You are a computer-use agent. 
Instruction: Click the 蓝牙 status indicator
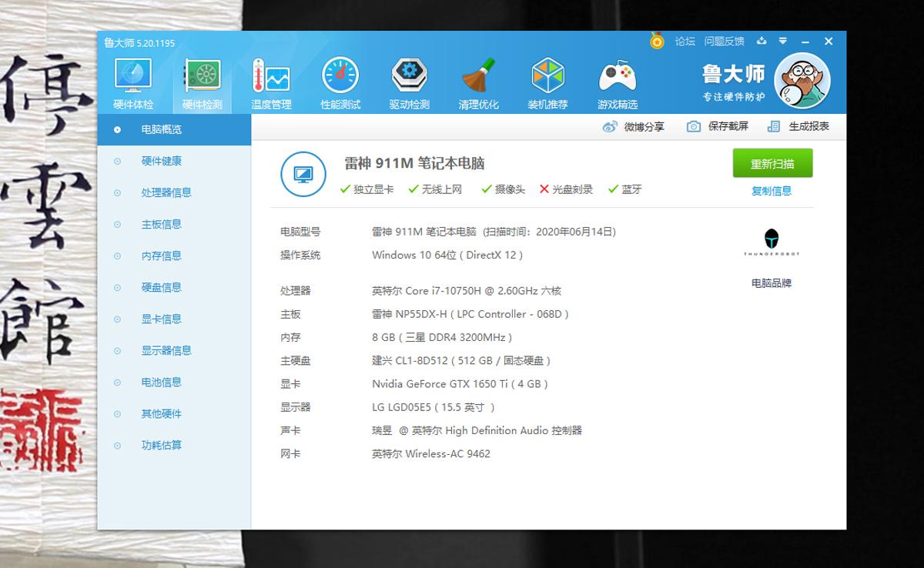coord(625,189)
